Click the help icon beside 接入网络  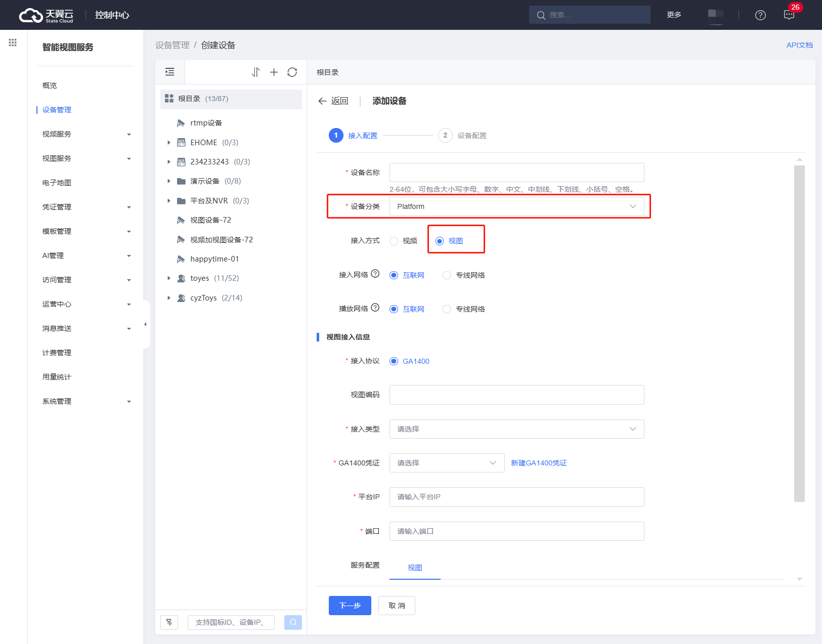pos(375,274)
